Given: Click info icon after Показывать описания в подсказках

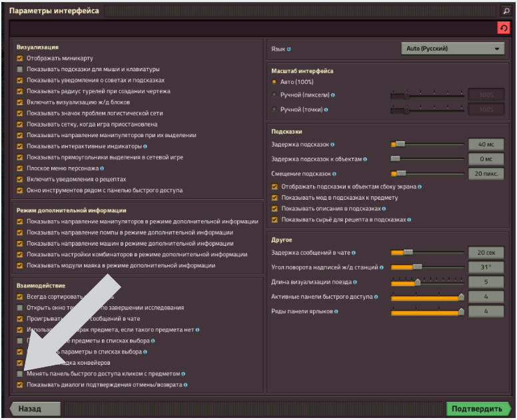Looking at the screenshot, I should (384, 209).
